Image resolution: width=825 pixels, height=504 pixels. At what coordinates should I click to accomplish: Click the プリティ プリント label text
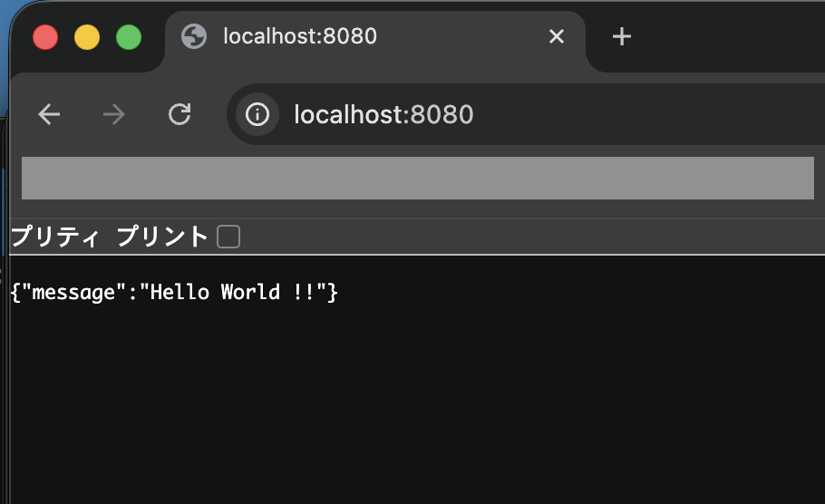(x=109, y=237)
